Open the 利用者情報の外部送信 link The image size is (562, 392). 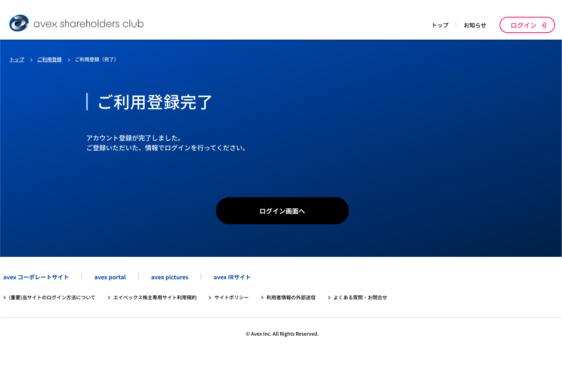(291, 298)
